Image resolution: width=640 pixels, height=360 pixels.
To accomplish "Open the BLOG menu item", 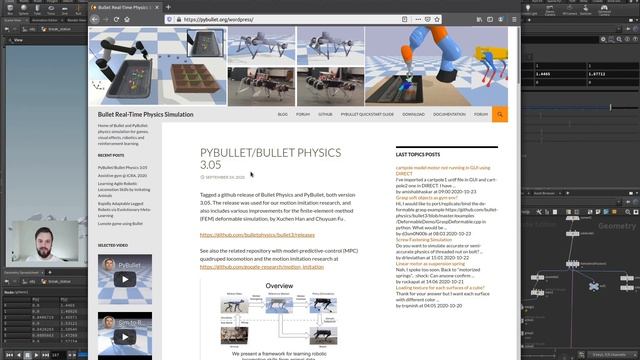I will tap(282, 114).
